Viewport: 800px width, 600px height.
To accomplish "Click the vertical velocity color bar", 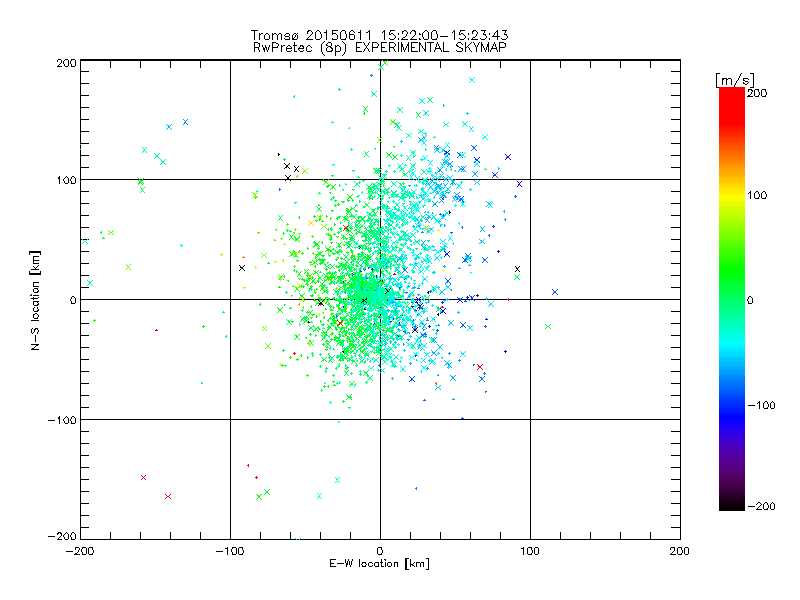I will tap(732, 299).
